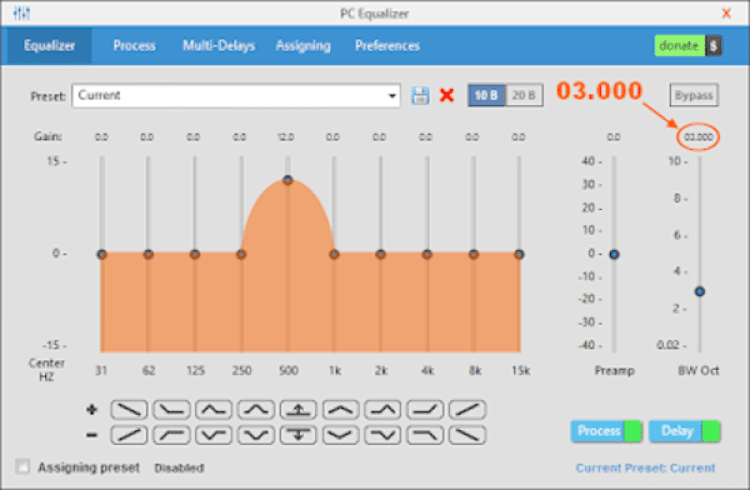Click the 31 Hz band slider handle
This screenshot has height=490, width=750.
[101, 254]
